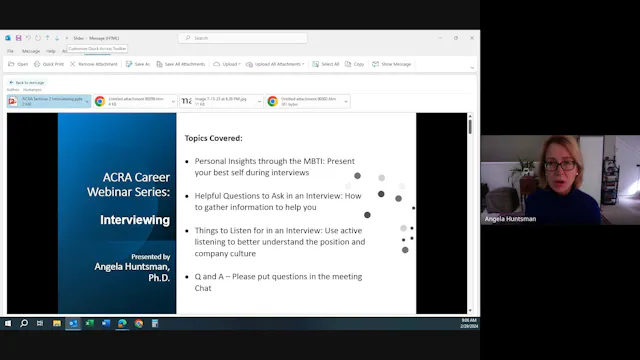Click Show Message in the ribbon
The height and width of the screenshot is (360, 640).
(391, 64)
